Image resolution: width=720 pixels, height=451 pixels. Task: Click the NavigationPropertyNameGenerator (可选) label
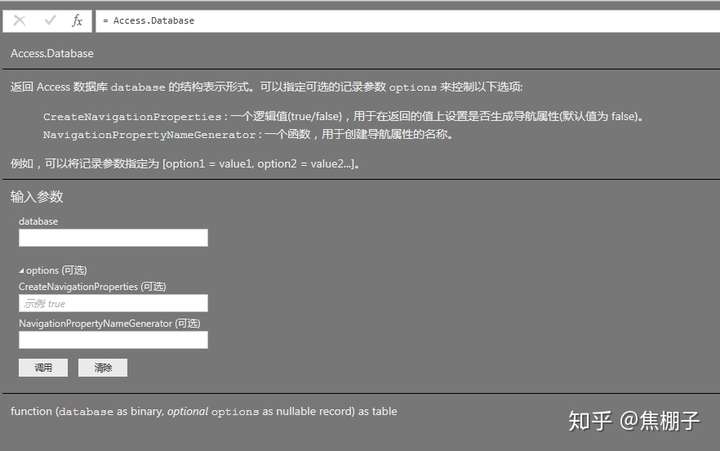(x=109, y=323)
